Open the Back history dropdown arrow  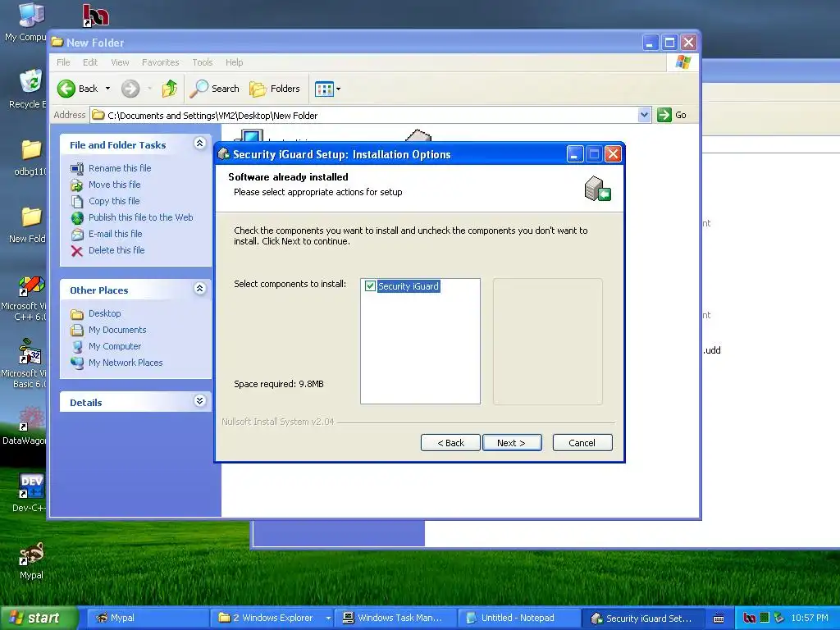107,89
